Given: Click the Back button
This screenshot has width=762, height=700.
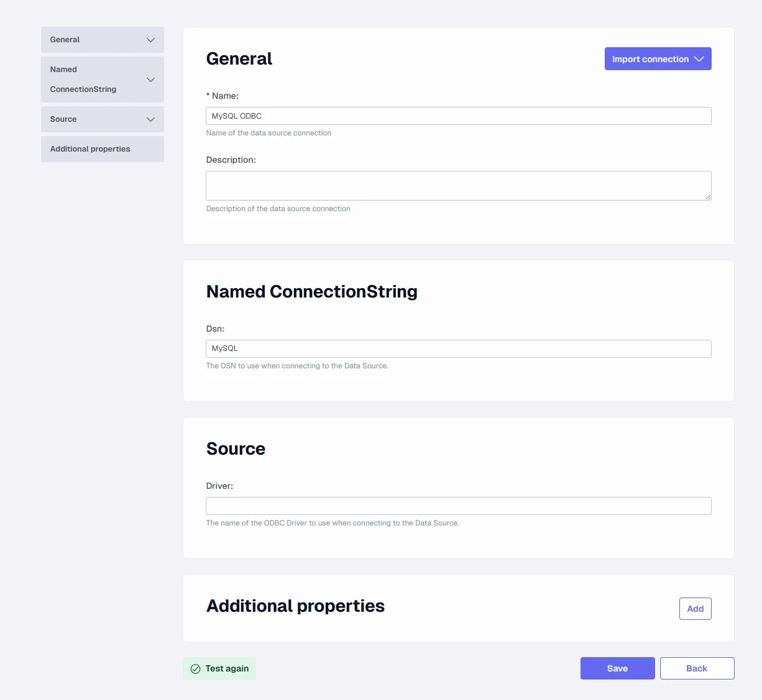Looking at the screenshot, I should [697, 668].
